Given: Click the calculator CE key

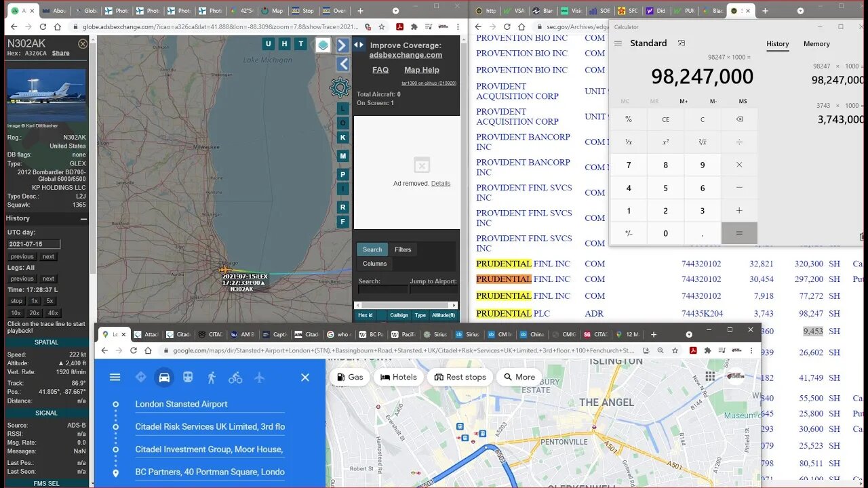Looking at the screenshot, I should click(x=665, y=119).
